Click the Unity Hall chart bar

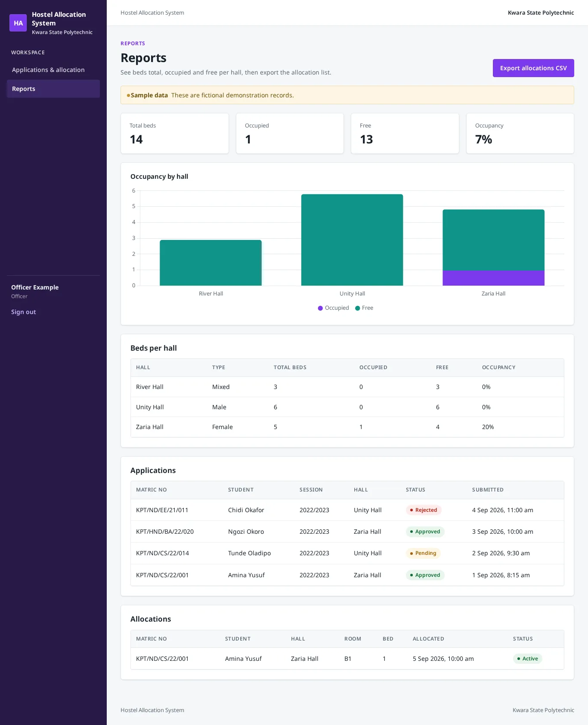(352, 240)
